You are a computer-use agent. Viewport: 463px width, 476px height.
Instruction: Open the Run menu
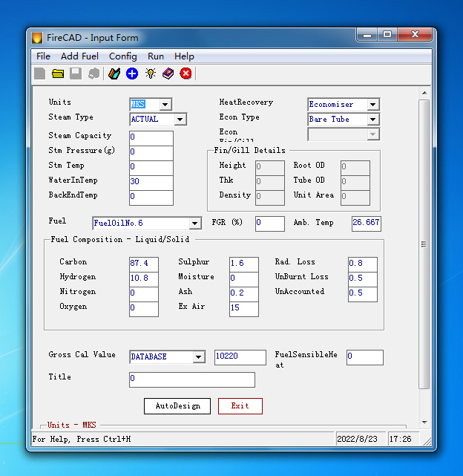tap(156, 56)
